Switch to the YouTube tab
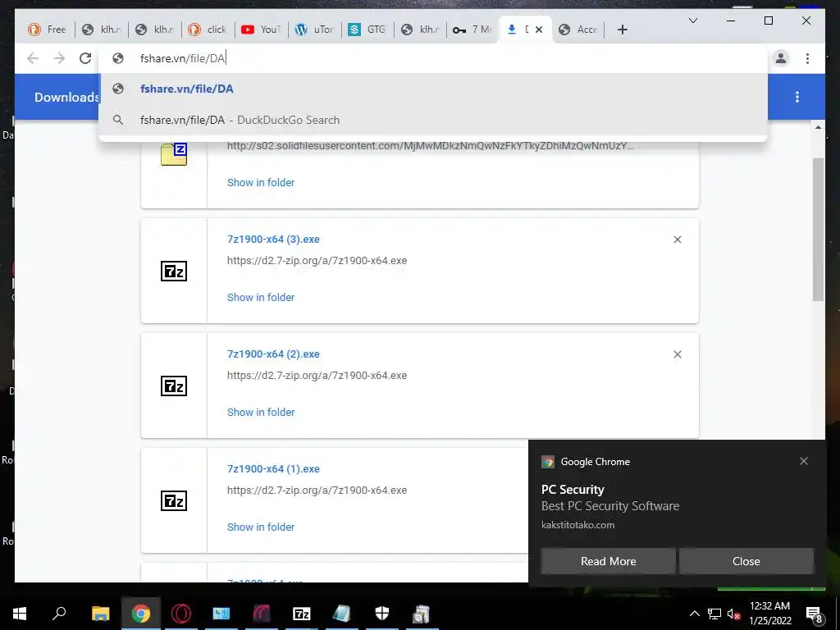Screen dimensions: 840x630 tap(262, 30)
